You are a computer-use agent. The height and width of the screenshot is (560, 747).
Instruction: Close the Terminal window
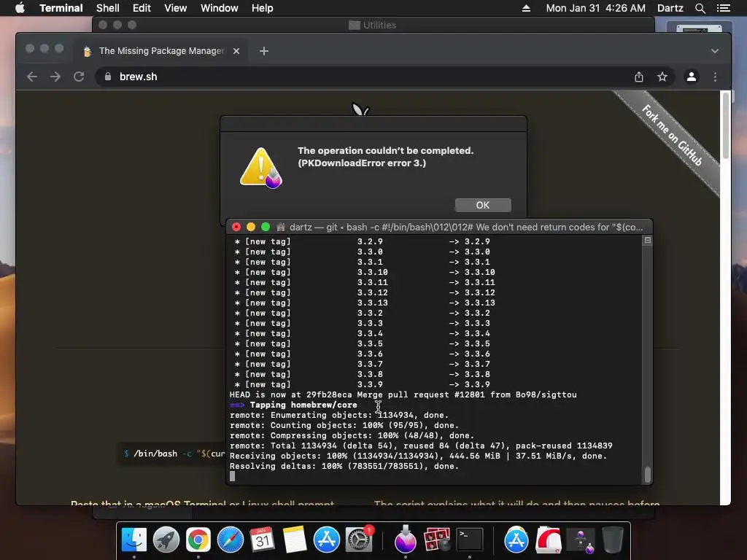(236, 227)
